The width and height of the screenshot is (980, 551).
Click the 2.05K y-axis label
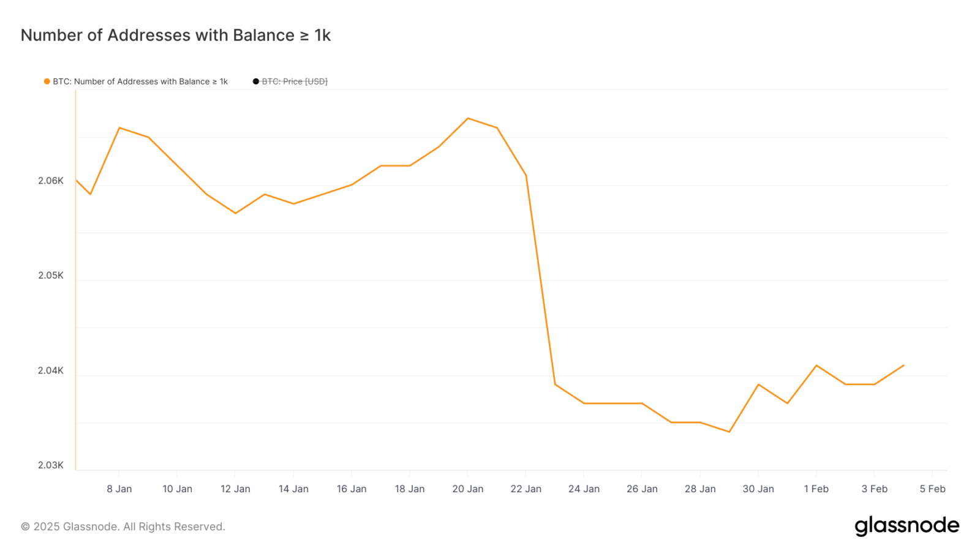click(x=51, y=275)
